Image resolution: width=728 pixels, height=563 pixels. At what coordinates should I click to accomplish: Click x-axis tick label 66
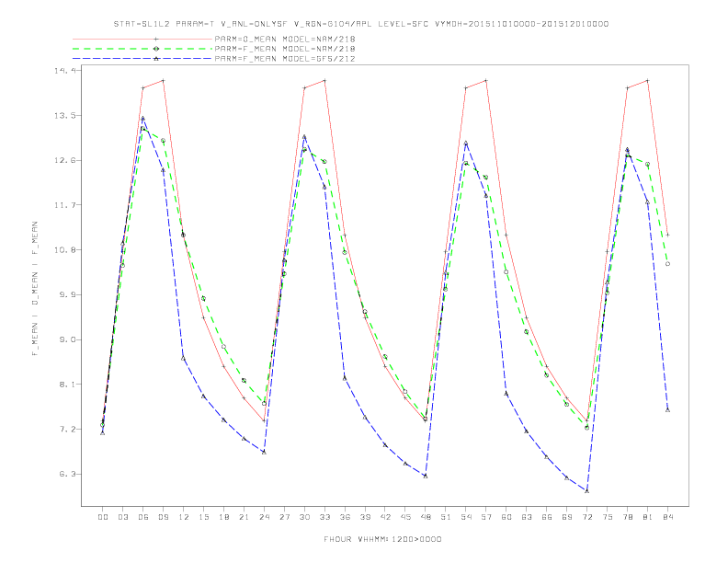pos(547,517)
